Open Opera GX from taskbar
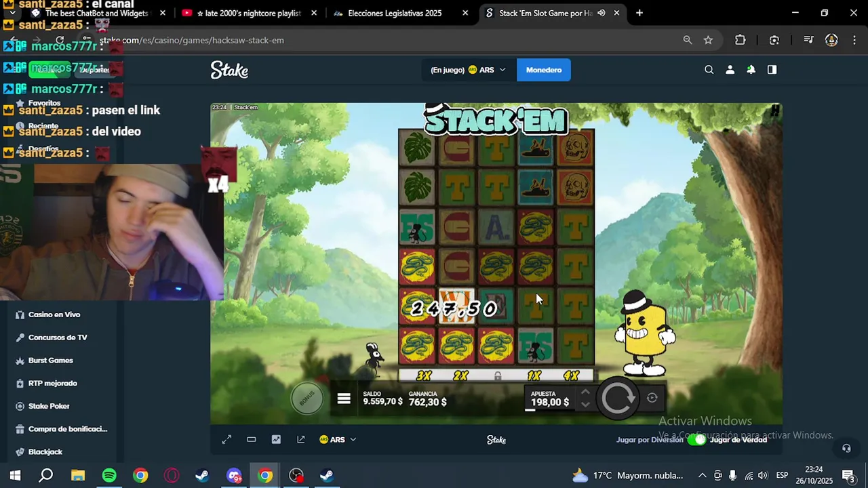The width and height of the screenshot is (868, 488). tap(172, 475)
